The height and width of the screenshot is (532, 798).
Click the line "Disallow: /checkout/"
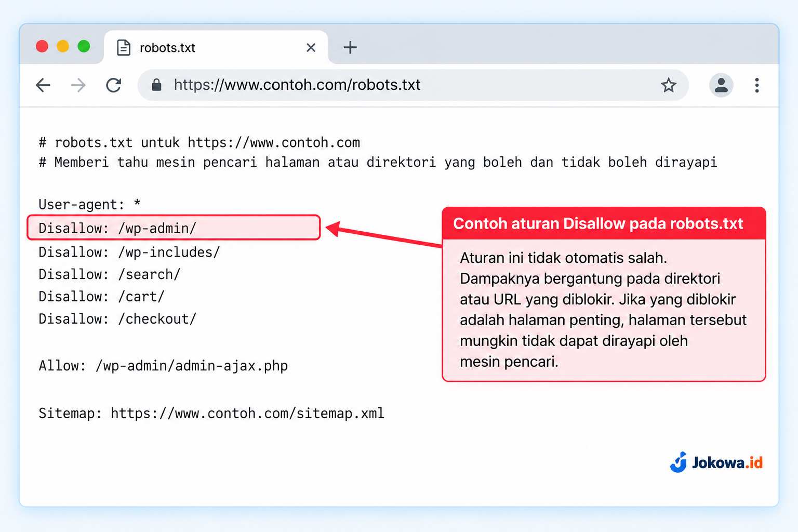pyautogui.click(x=117, y=319)
